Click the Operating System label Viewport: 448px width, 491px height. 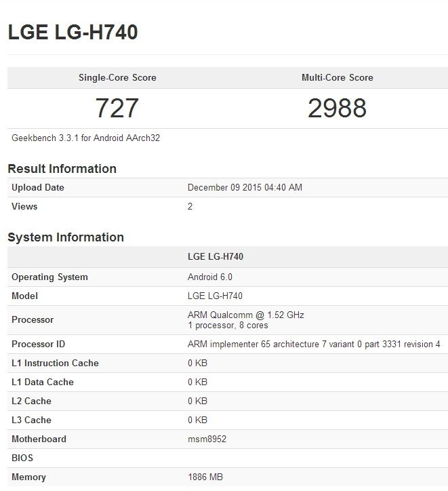(x=49, y=277)
